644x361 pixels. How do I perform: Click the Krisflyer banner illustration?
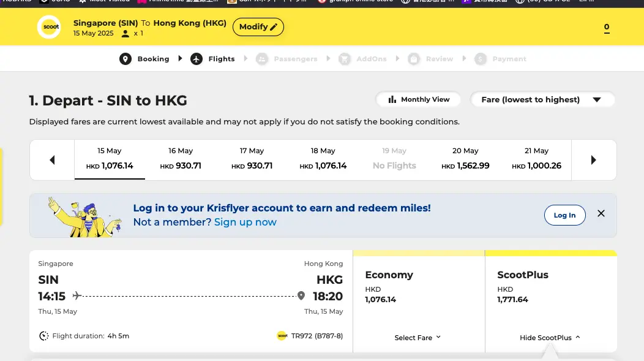pyautogui.click(x=84, y=216)
